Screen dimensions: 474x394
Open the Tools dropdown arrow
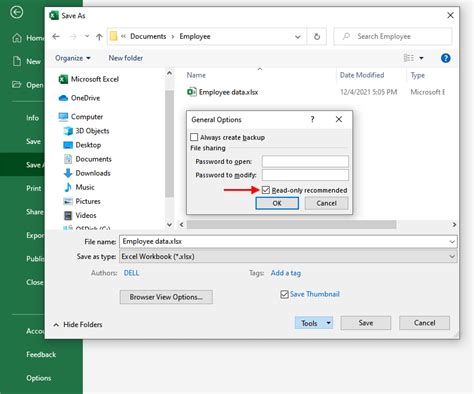coord(328,323)
